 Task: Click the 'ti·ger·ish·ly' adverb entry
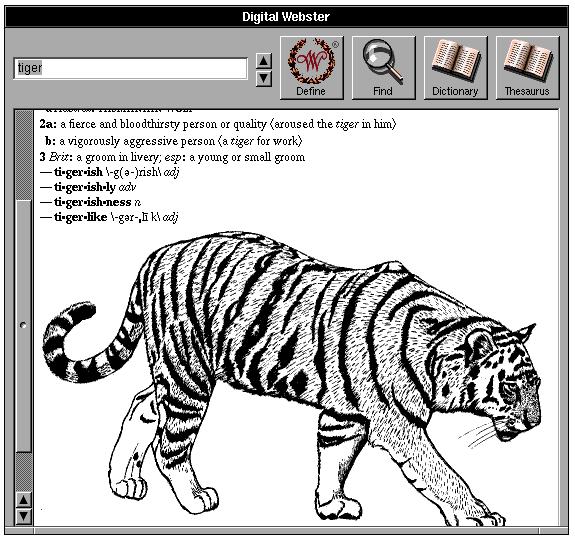[x=88, y=187]
